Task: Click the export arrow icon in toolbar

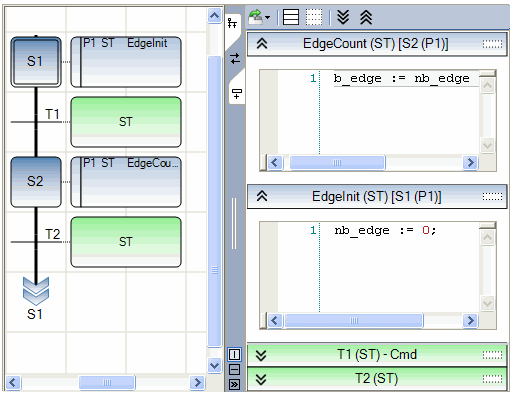Action: tap(255, 17)
